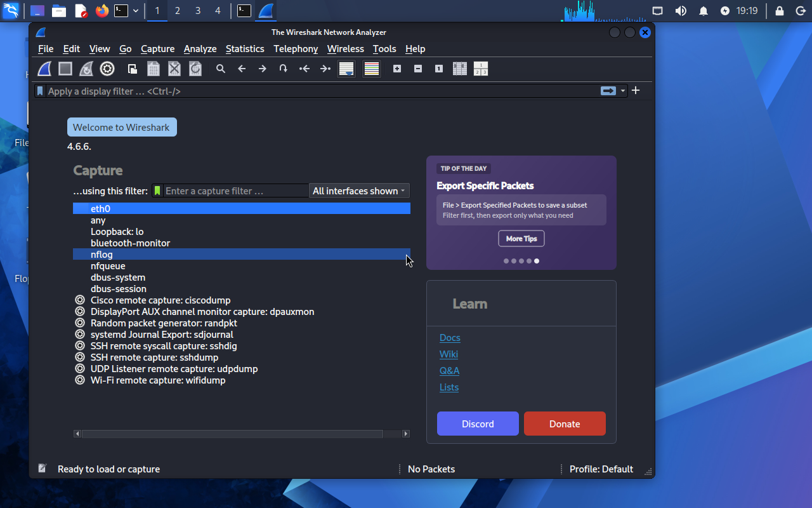Open a capture file toolbar icon
Viewport: 812px width, 508px height.
133,69
